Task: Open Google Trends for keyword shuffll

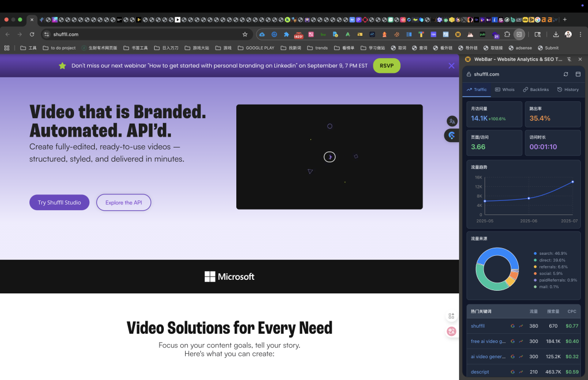Action: click(x=521, y=326)
